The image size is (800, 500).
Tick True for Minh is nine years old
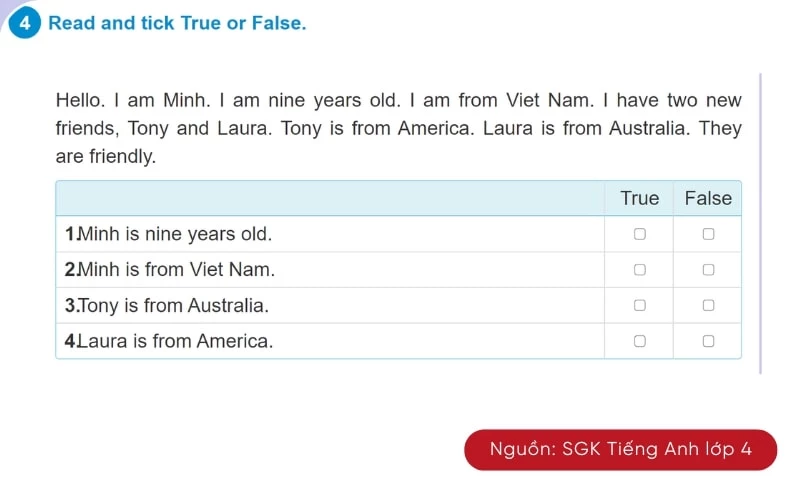(639, 234)
